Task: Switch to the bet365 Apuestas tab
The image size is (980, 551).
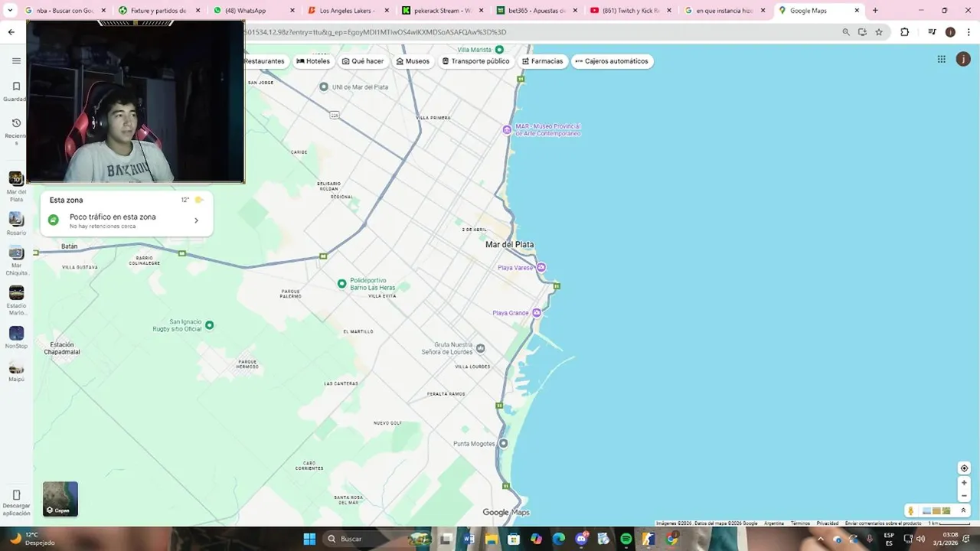Action: click(537, 11)
